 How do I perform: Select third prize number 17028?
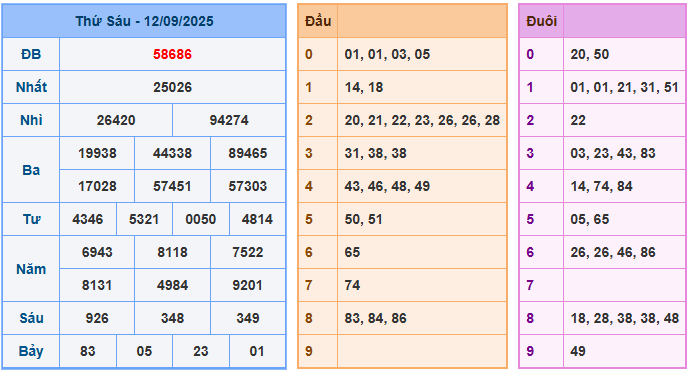click(x=97, y=186)
